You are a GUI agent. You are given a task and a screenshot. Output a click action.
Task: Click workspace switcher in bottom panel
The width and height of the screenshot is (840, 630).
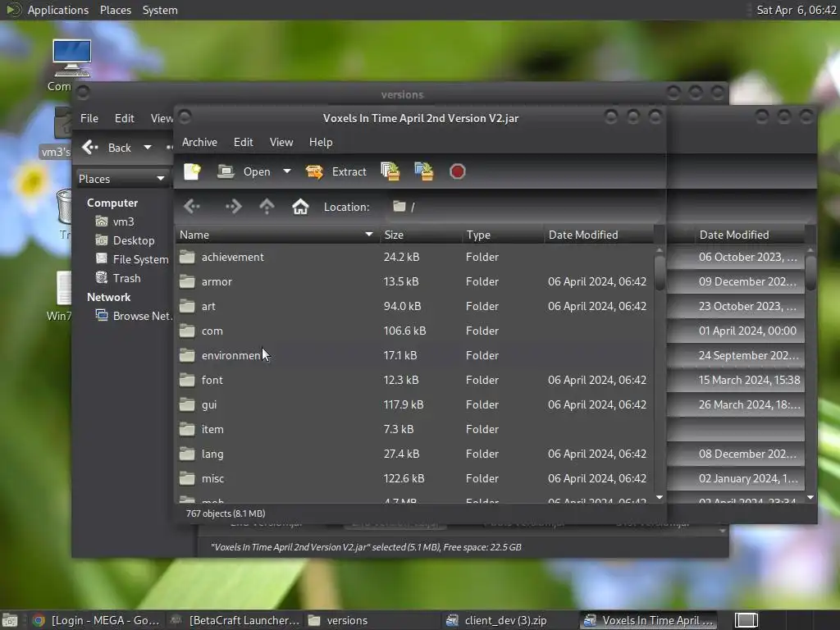(746, 620)
